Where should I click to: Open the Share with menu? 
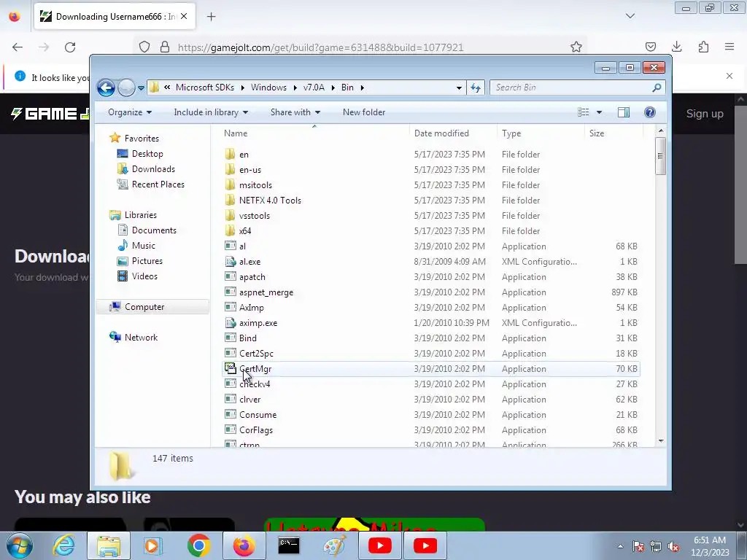[x=295, y=112]
